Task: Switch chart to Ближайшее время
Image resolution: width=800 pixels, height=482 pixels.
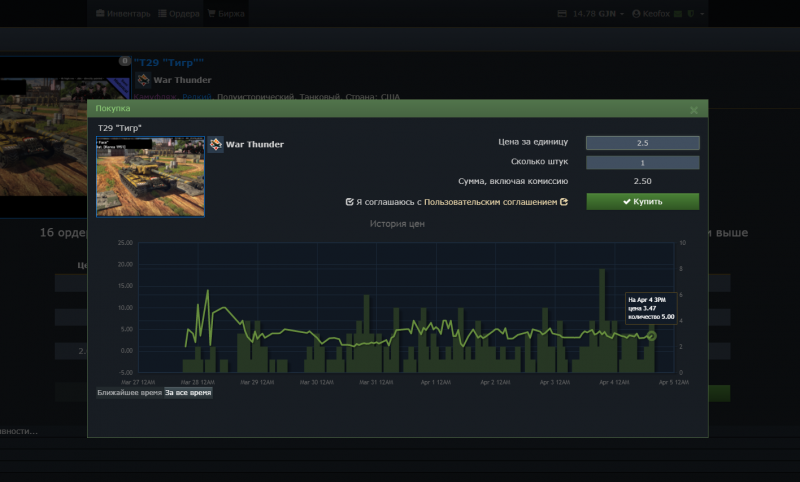Action: tap(130, 393)
